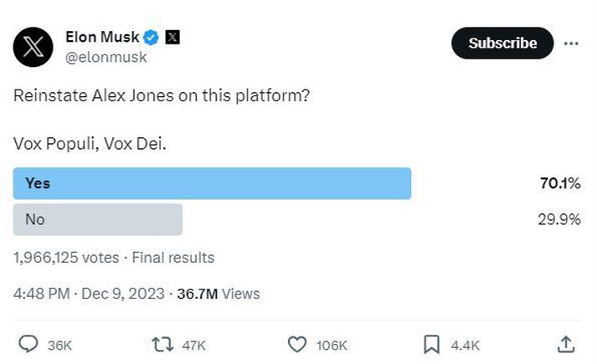Open the @elonmusk handle link
Screen dimensions: 597x364
coord(106,57)
